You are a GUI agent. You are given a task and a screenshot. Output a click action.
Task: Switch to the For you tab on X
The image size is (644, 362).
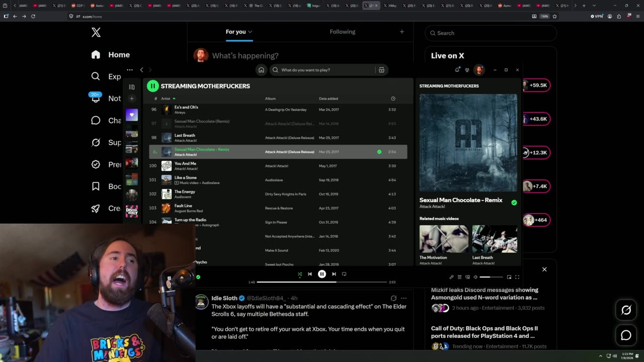pos(239,32)
